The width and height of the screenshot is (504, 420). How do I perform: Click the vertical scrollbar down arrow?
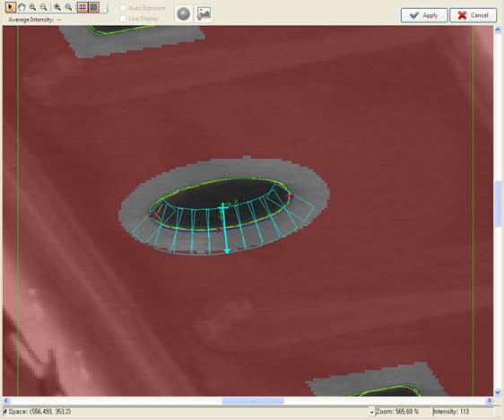[498, 392]
